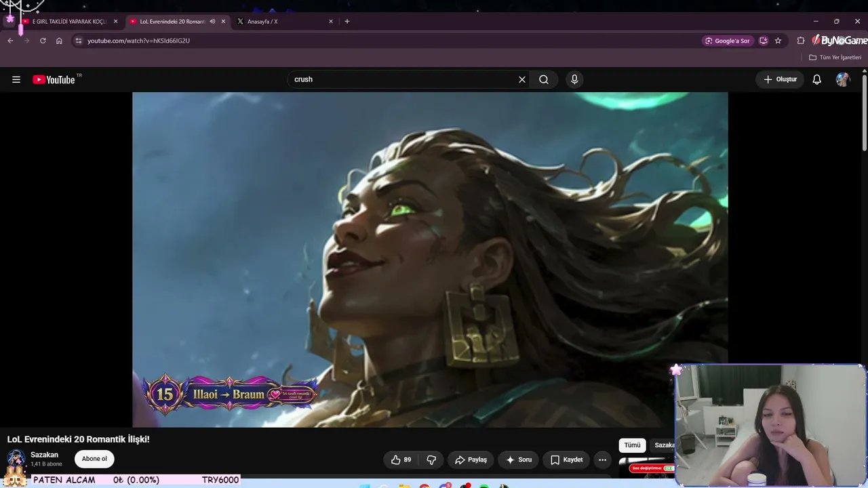Bookmark this page with the star
Image resolution: width=868 pixels, height=488 pixels.
pos(778,41)
